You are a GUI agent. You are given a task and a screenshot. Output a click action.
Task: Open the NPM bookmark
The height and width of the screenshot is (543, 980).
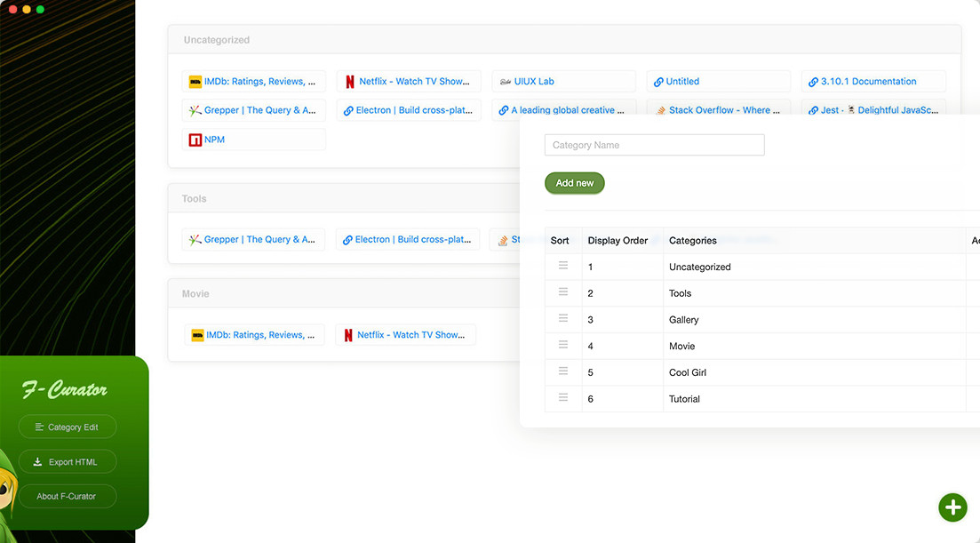(x=254, y=140)
